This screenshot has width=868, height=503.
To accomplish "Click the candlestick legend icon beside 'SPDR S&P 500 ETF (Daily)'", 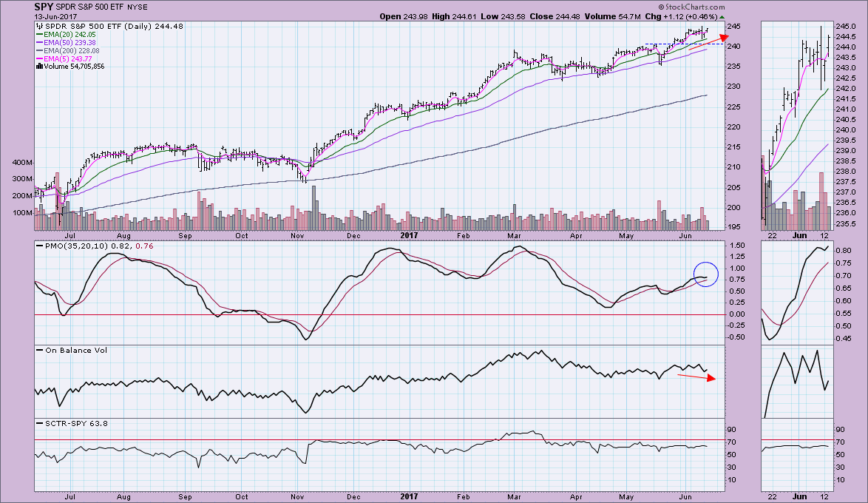I will pos(40,26).
